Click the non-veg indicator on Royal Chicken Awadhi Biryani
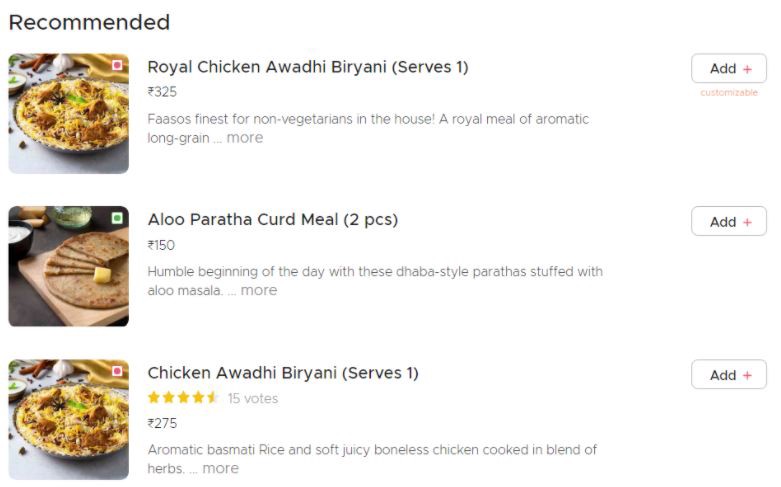This screenshot has height=487, width=781. pyautogui.click(x=117, y=65)
